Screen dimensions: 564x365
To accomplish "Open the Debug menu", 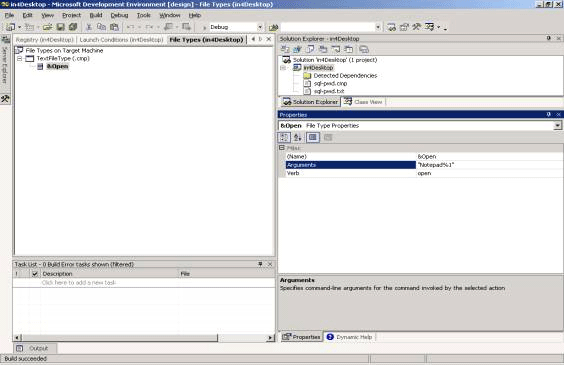I will (x=119, y=15).
